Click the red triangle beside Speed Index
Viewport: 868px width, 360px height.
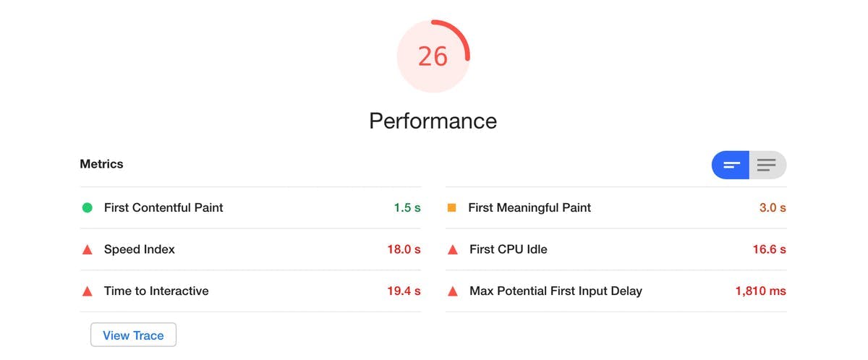point(88,250)
